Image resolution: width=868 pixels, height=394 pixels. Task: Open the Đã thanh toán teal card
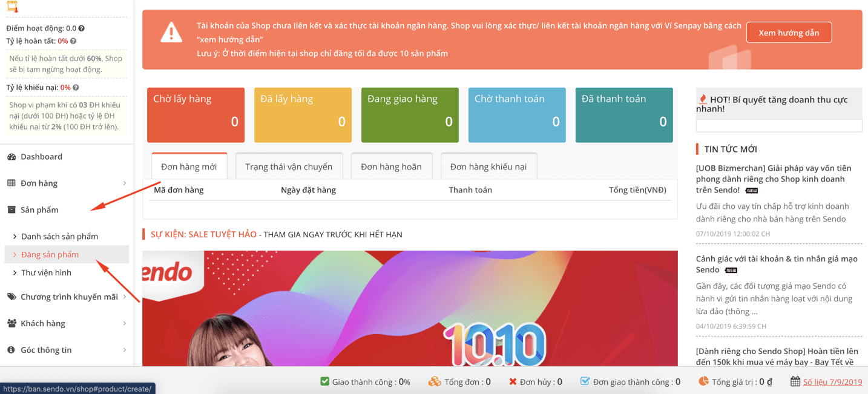624,115
